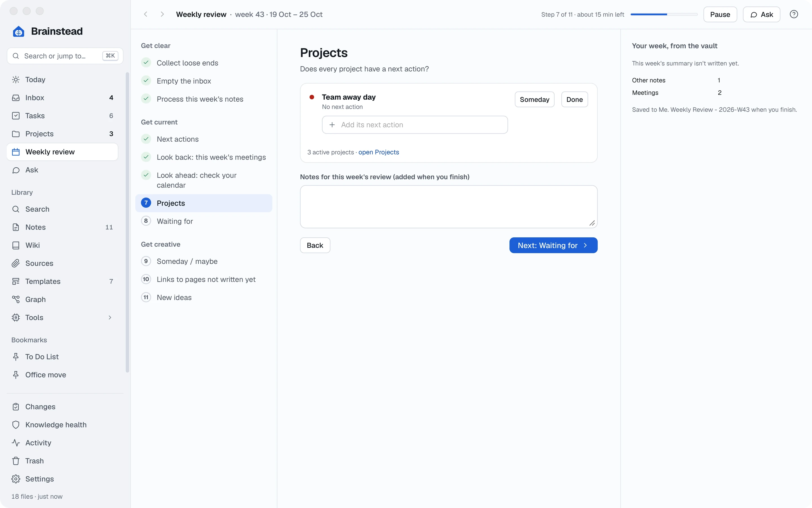Open the Projects item in the sidebar

(62, 134)
